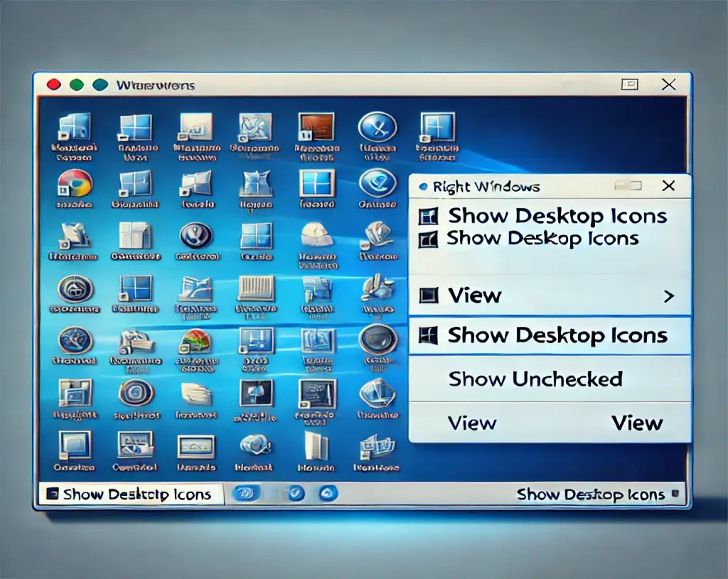The height and width of the screenshot is (579, 728).
Task: Click the blue dot beside Right Windows
Action: pyautogui.click(x=423, y=188)
